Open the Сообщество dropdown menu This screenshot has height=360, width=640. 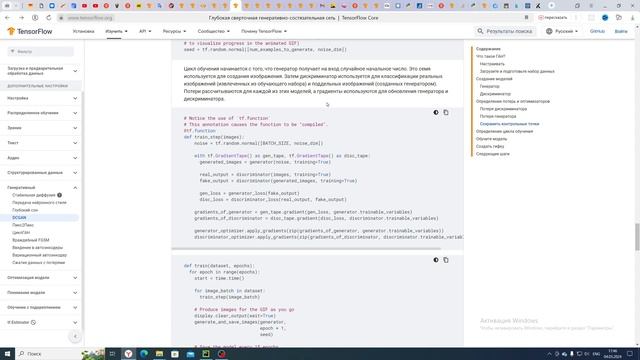(213, 31)
